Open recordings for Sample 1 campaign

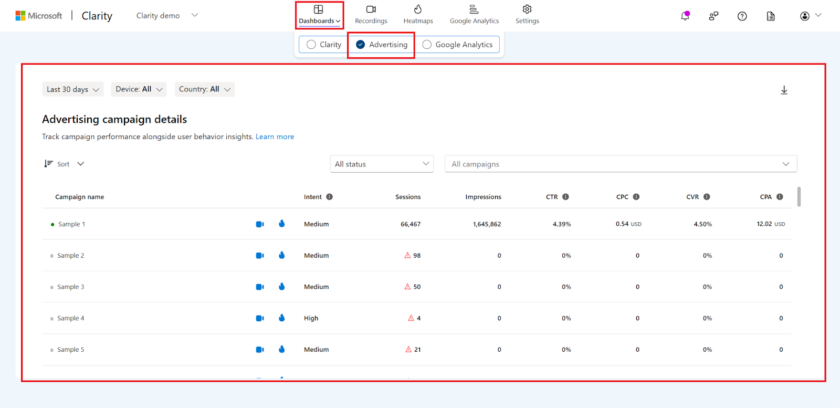click(260, 225)
